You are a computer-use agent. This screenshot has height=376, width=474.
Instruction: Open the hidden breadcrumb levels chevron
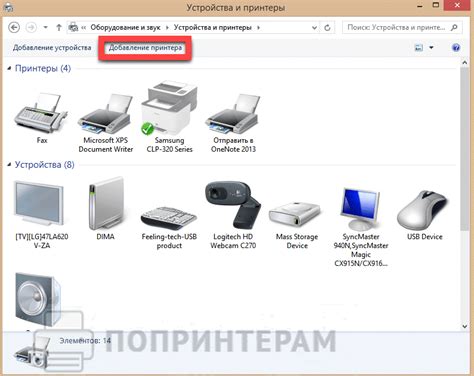click(84, 28)
